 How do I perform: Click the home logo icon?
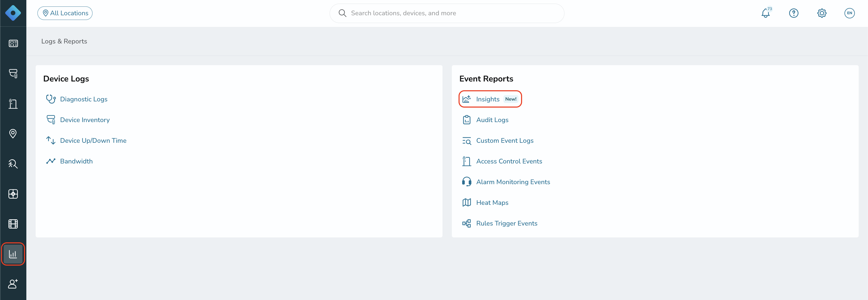[13, 13]
